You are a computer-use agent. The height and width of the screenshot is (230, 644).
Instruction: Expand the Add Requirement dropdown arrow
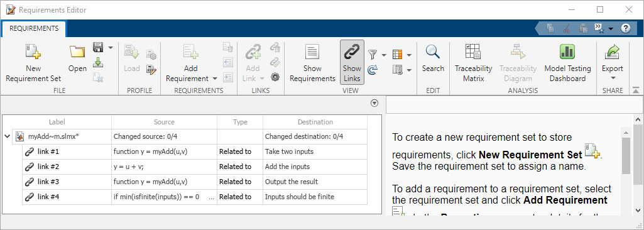click(x=215, y=79)
